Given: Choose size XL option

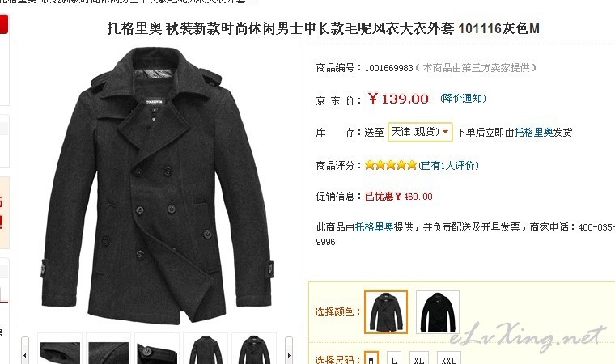Looking at the screenshot, I should coord(419,358).
